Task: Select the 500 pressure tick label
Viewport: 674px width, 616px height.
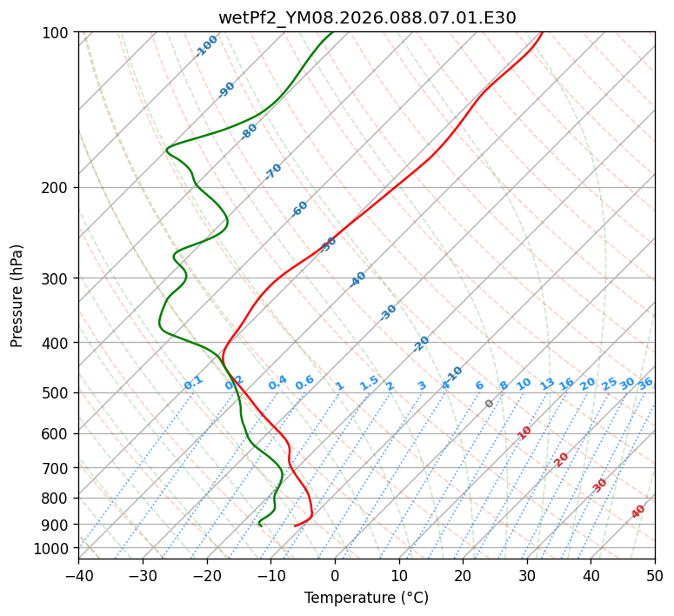Action: pos(54,393)
